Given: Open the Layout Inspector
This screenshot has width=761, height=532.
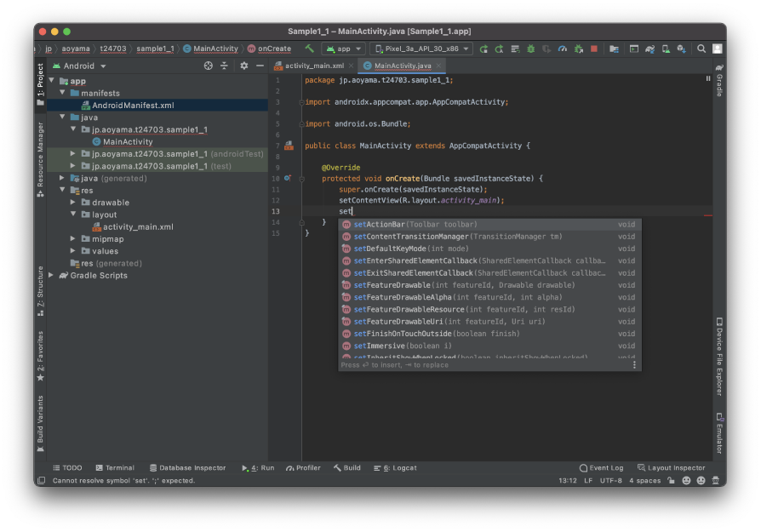Looking at the screenshot, I should [x=672, y=468].
